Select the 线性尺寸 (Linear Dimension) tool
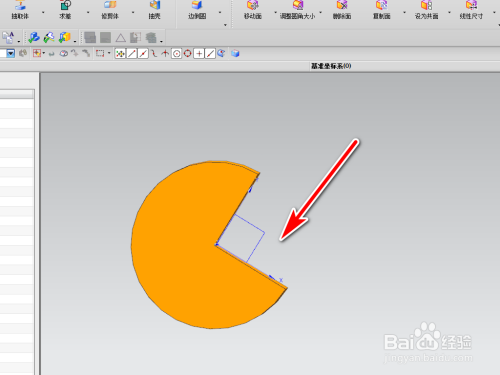500x375 pixels. 471,10
